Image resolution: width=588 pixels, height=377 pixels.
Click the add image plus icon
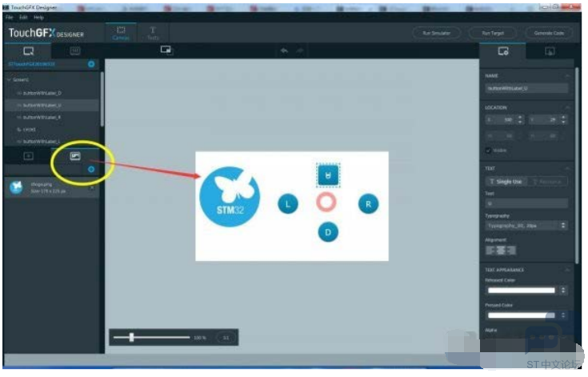click(x=91, y=170)
